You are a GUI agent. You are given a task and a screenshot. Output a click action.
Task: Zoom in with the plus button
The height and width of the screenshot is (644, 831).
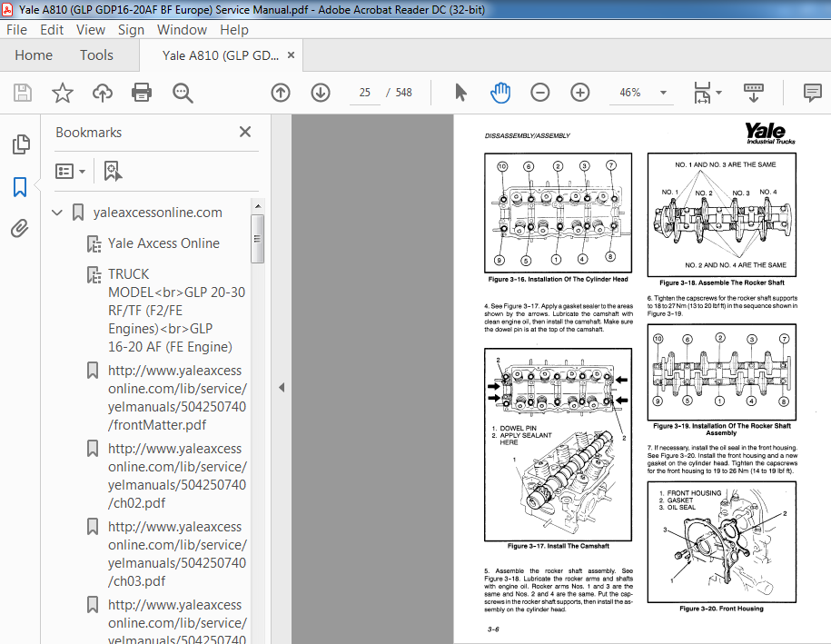click(x=579, y=93)
